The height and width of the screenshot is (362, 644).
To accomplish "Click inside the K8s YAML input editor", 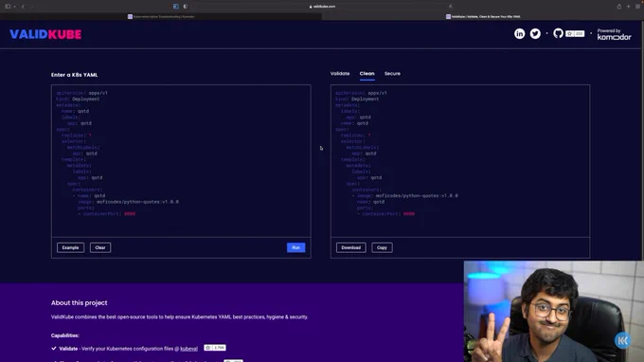I will 181,161.
